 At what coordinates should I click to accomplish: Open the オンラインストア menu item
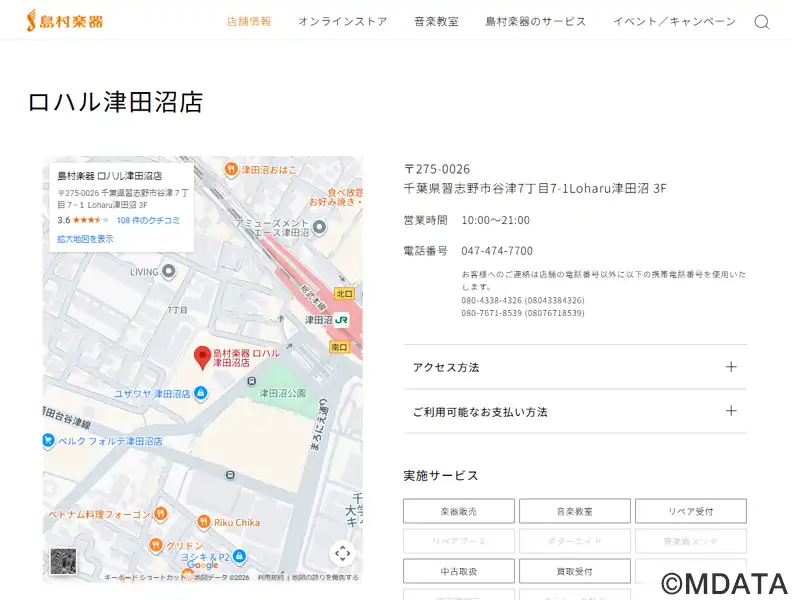pyautogui.click(x=342, y=21)
